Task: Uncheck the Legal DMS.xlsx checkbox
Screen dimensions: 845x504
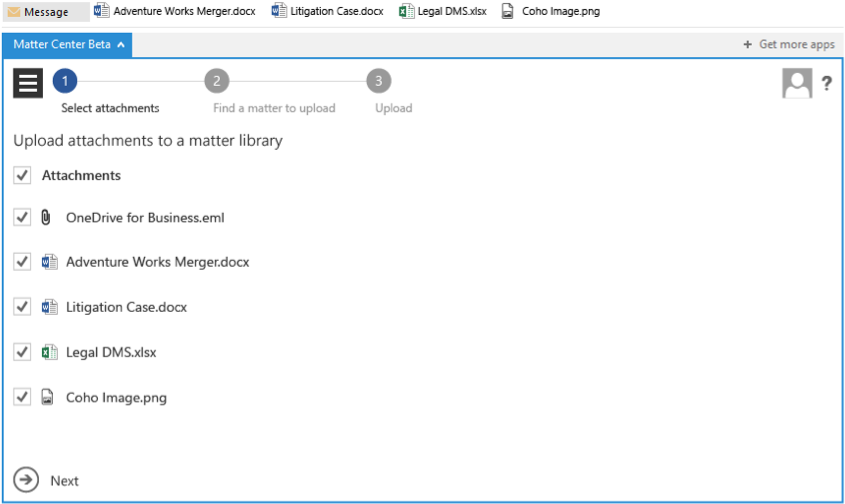Action: pos(22,352)
